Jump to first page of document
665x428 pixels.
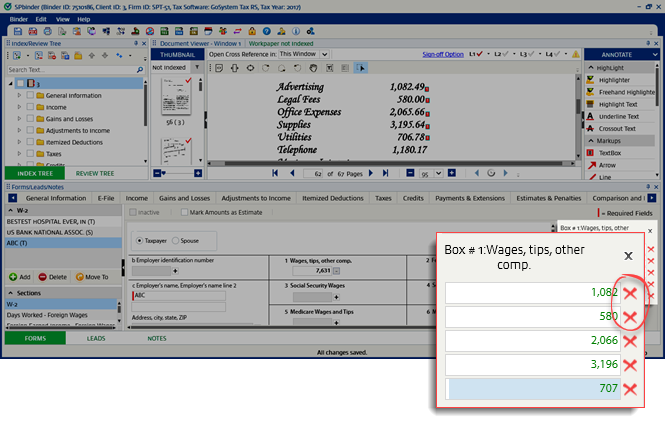[x=276, y=174]
